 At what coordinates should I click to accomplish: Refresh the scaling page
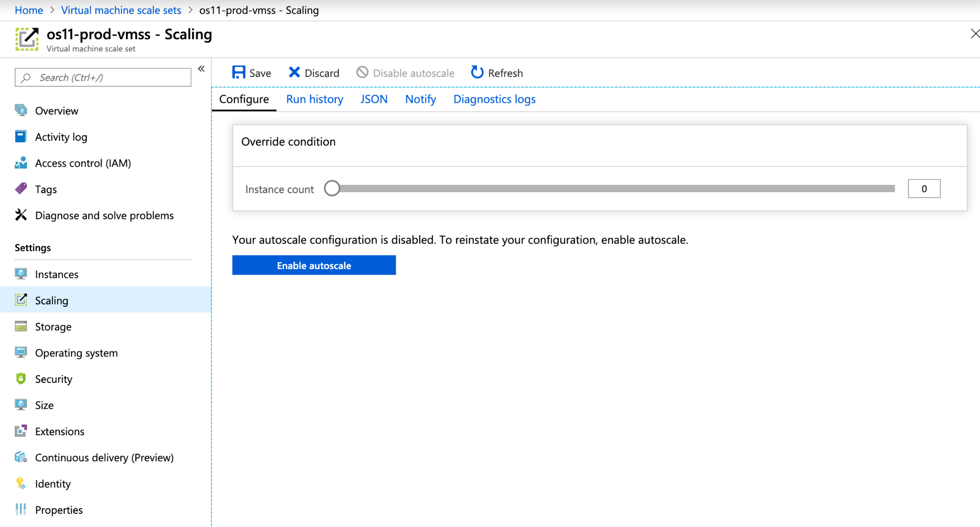(x=496, y=72)
